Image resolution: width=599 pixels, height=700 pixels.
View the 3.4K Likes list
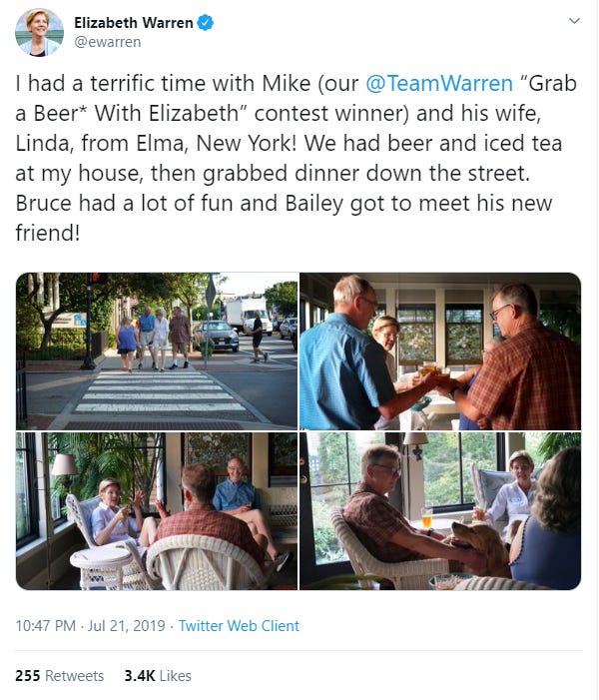[x=158, y=676]
